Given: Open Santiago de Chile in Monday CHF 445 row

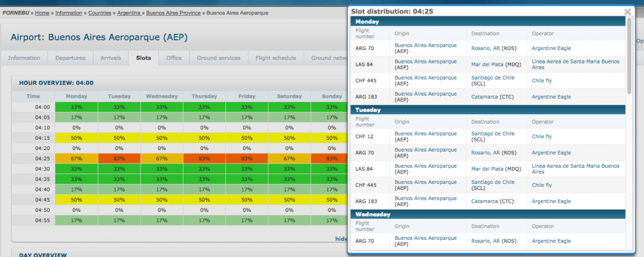Looking at the screenshot, I should click(493, 77).
